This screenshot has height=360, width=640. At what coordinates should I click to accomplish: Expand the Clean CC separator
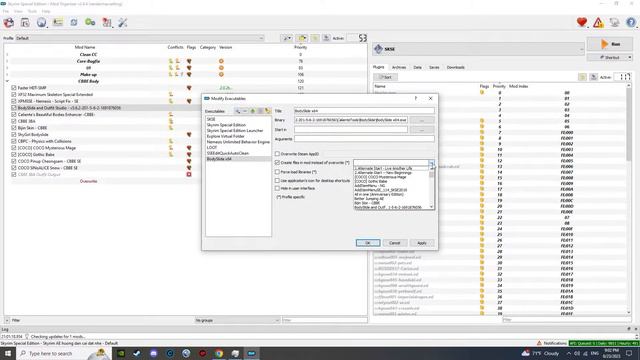7,55
